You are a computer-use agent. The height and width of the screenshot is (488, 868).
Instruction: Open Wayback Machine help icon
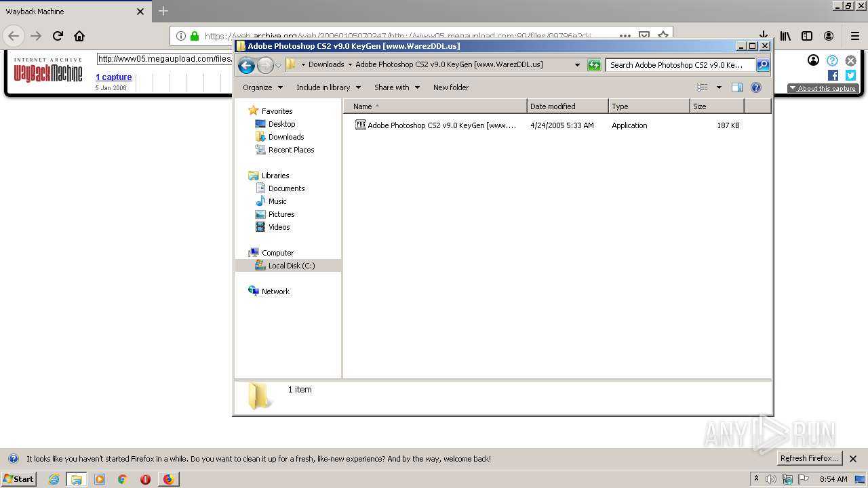coord(832,60)
